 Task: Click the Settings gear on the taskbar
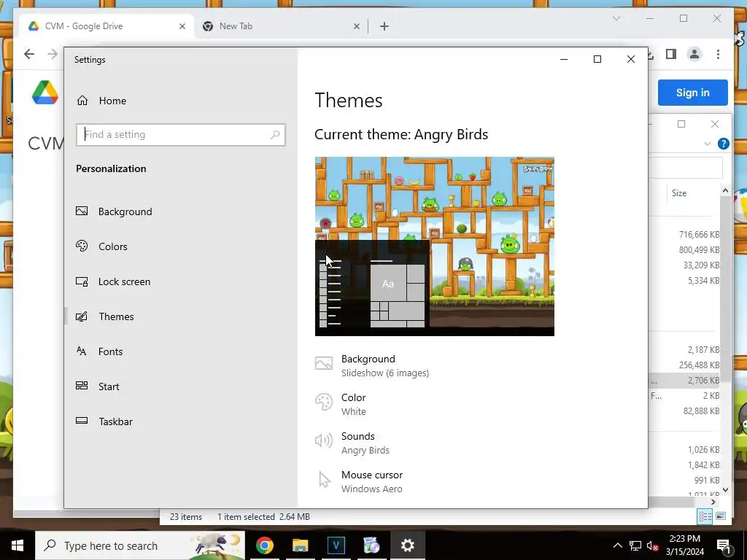coord(407,545)
